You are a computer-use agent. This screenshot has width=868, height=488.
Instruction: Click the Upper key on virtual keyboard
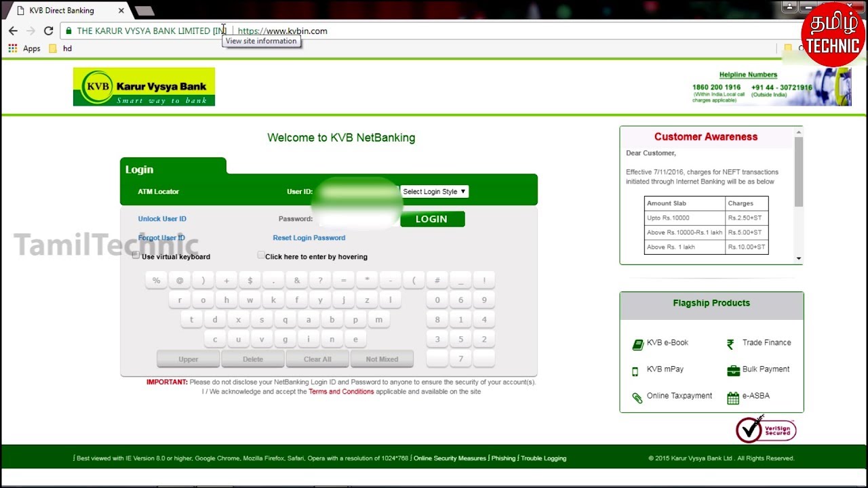[x=189, y=359]
